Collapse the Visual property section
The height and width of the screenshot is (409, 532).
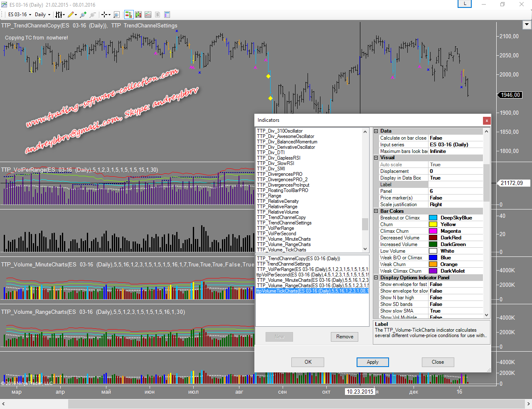(x=376, y=158)
